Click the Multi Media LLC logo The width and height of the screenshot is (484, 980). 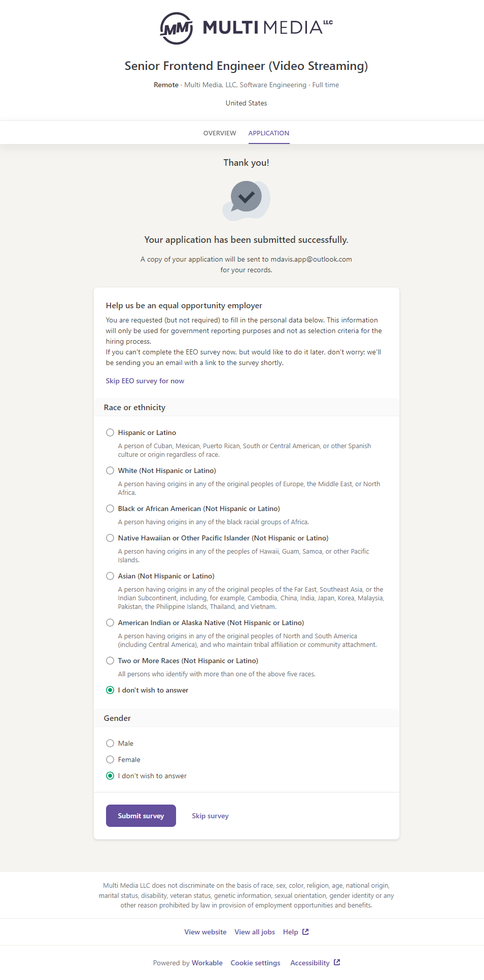[246, 28]
